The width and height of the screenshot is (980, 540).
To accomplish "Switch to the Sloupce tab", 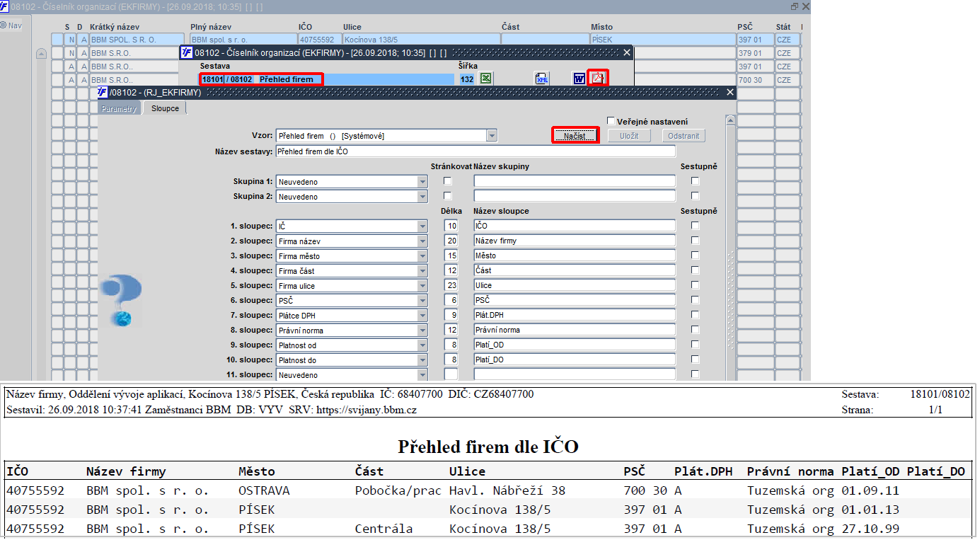I will coord(166,108).
